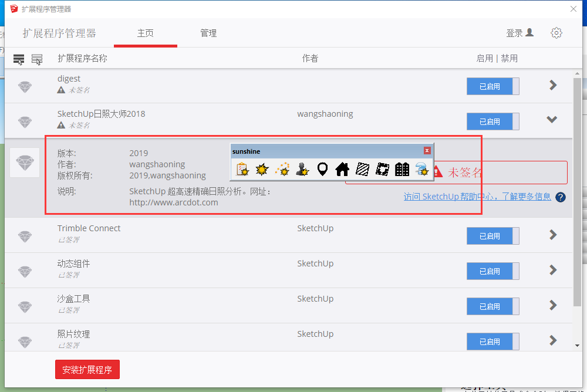
Task: Click the location pin icon in sunshine toolbar
Action: pyautogui.click(x=322, y=169)
